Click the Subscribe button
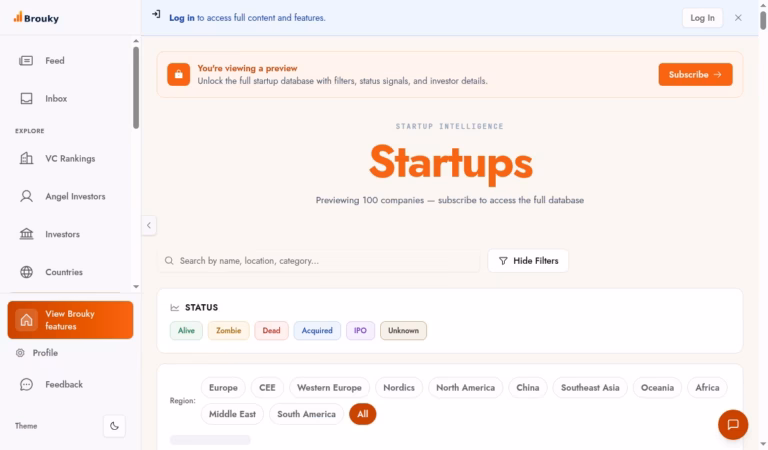 click(696, 74)
